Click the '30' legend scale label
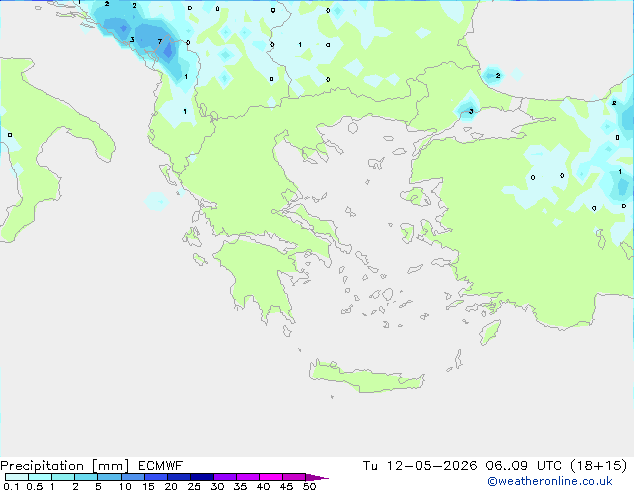 [x=217, y=486]
